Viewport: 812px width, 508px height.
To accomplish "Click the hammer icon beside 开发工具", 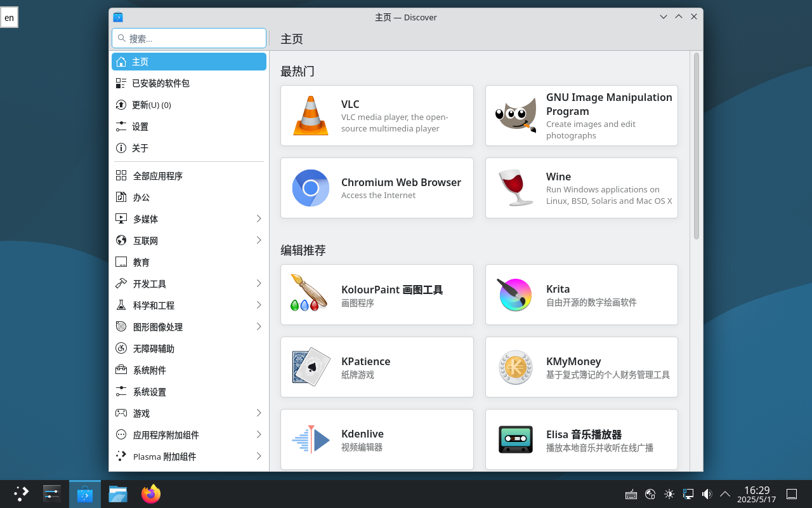I will pos(121,284).
